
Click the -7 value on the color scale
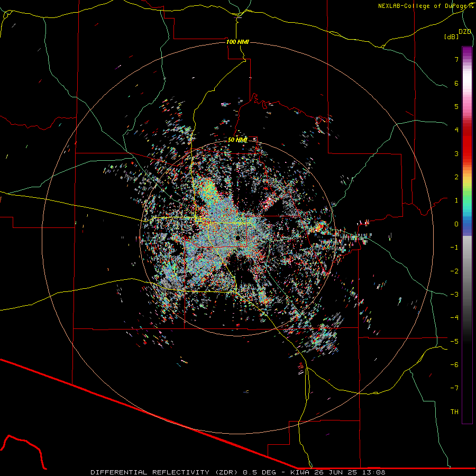click(454, 388)
